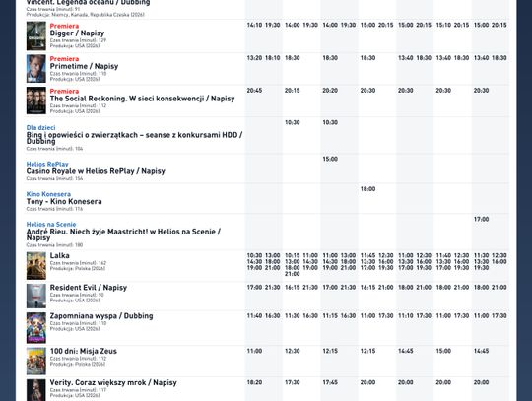This screenshot has width=532, height=401.
Task: Open the Lalka movie poster
Action: 36,266
